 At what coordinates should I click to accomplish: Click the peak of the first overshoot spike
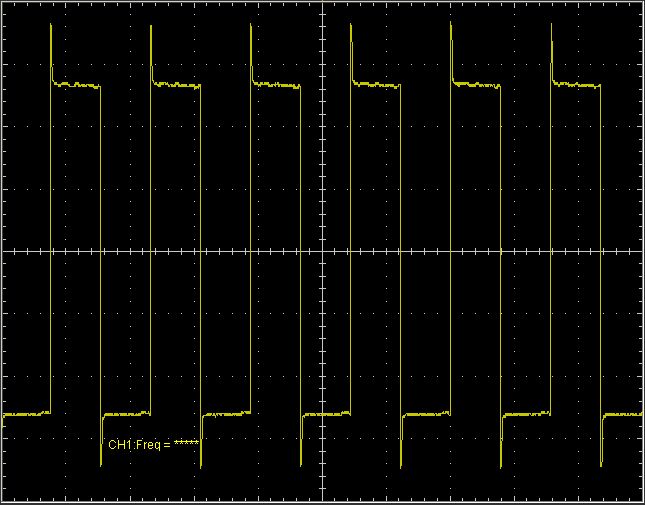[51, 24]
